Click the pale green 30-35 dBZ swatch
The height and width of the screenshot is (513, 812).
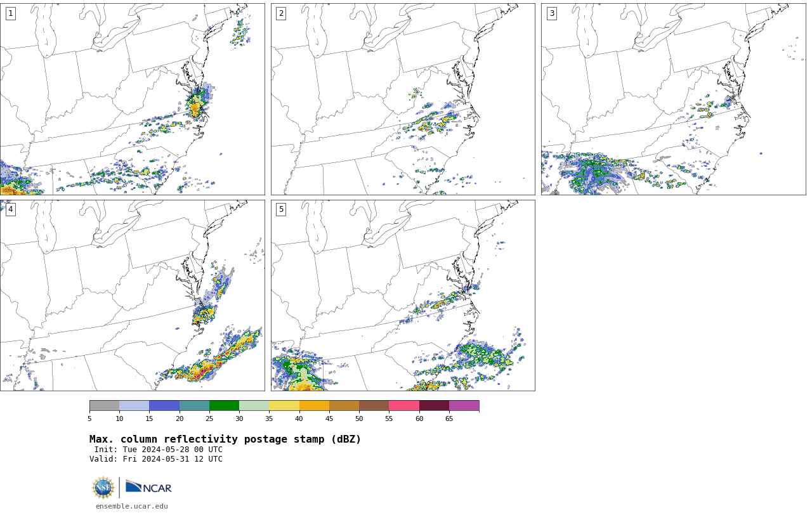click(254, 406)
